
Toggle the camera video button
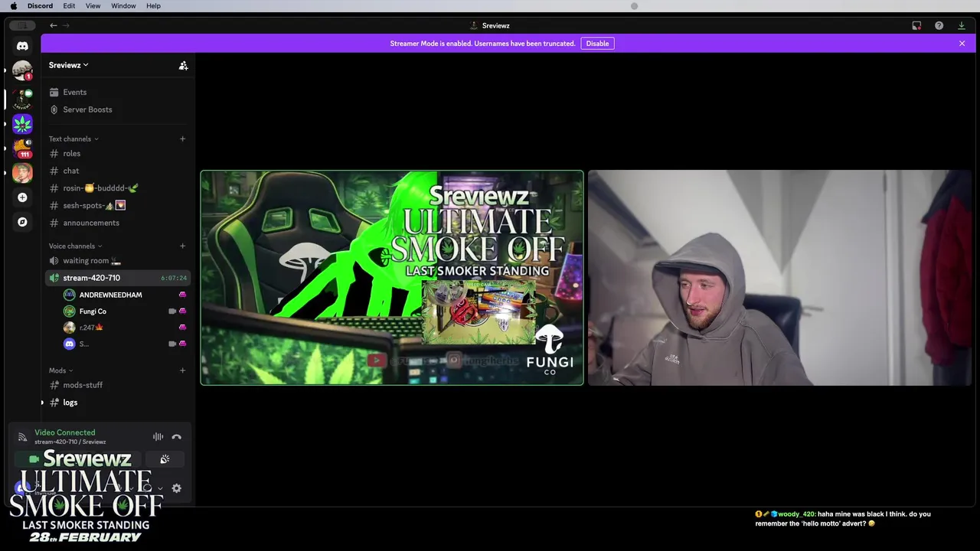coord(34,459)
